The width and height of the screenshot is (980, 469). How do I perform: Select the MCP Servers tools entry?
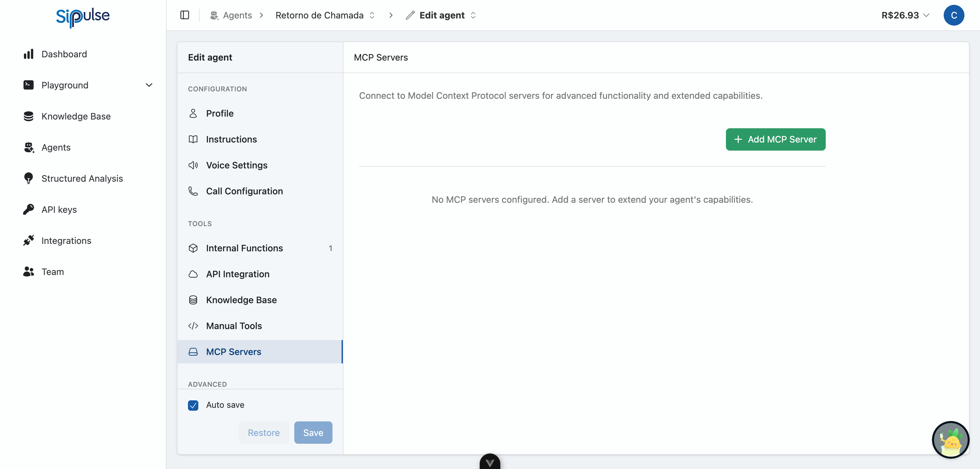(x=234, y=352)
